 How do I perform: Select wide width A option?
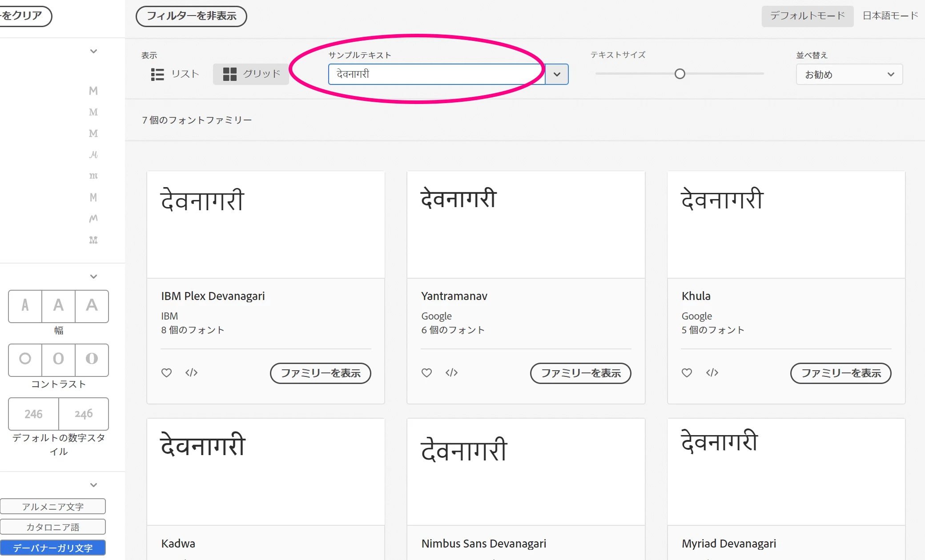click(92, 306)
